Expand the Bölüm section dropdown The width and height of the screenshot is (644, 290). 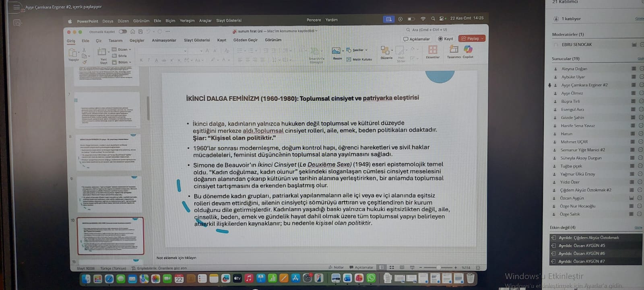(122, 62)
